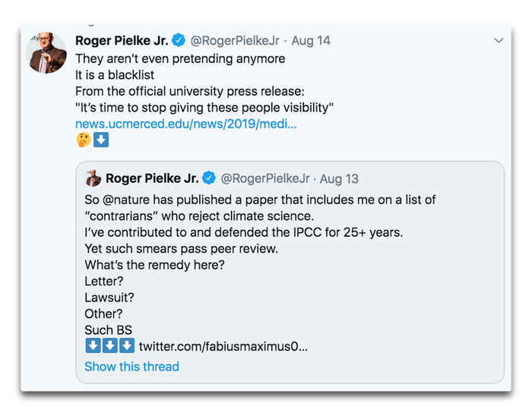Viewport: 532px width, 416px height.
Task: Click the verified badge beside the main tweet author
Action: pos(179,41)
